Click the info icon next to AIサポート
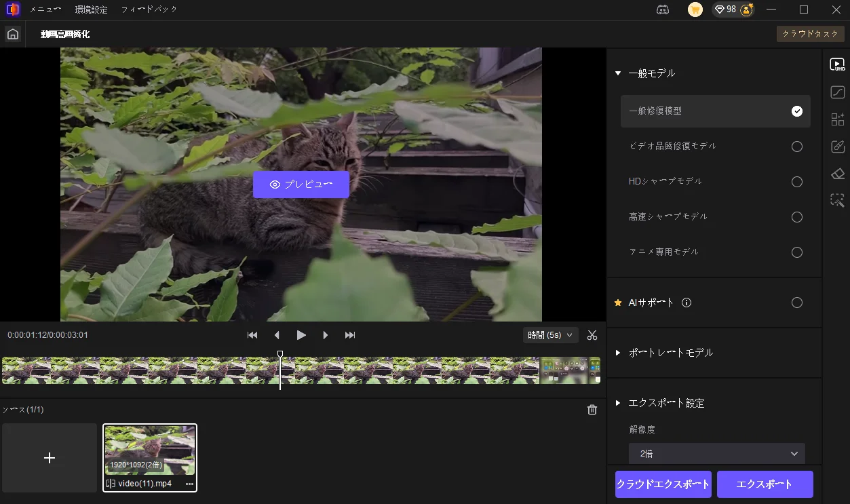 click(x=687, y=303)
